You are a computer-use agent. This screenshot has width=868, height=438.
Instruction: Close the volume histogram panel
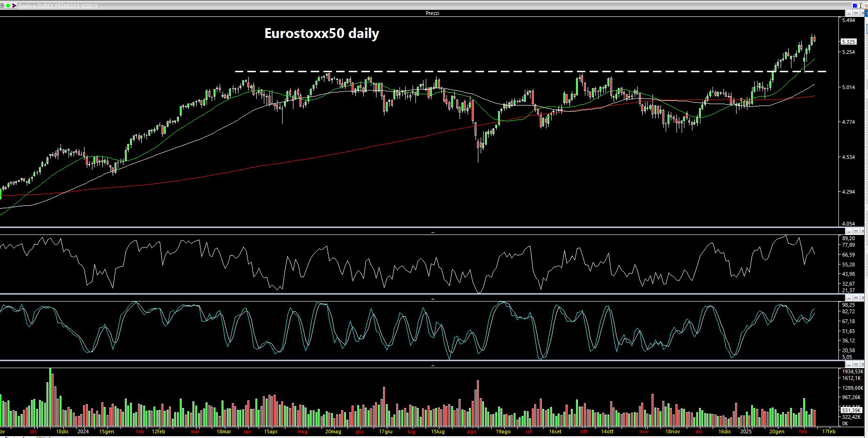coord(862,364)
